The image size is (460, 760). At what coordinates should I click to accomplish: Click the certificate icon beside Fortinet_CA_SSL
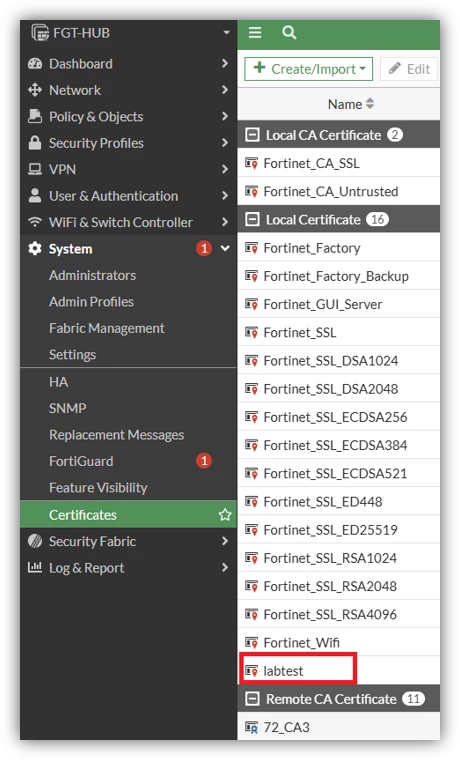[251, 163]
